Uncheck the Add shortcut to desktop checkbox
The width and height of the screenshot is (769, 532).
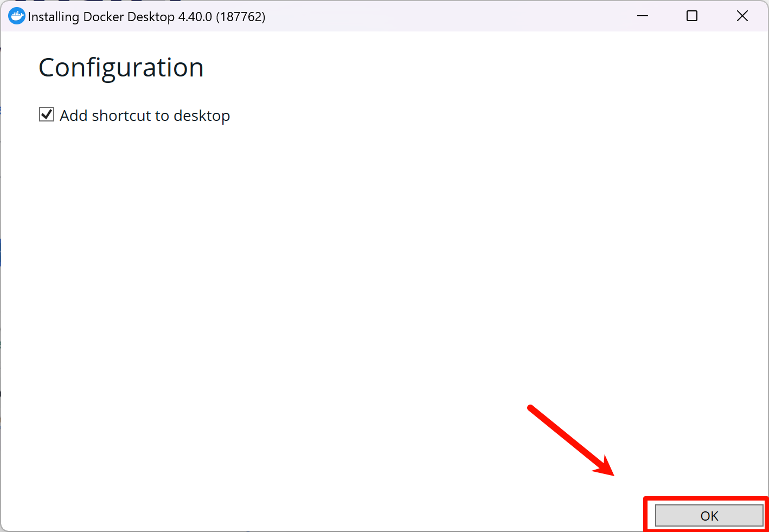click(x=47, y=114)
